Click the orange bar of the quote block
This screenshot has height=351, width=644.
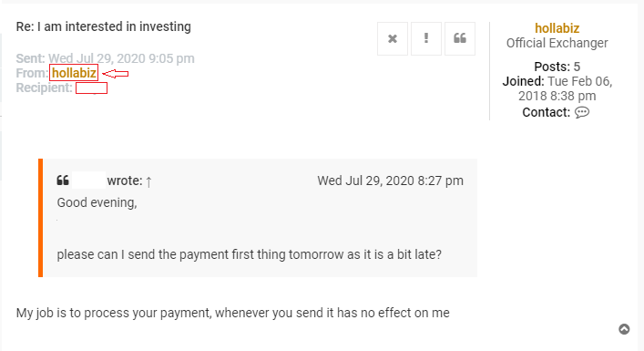coord(41,218)
